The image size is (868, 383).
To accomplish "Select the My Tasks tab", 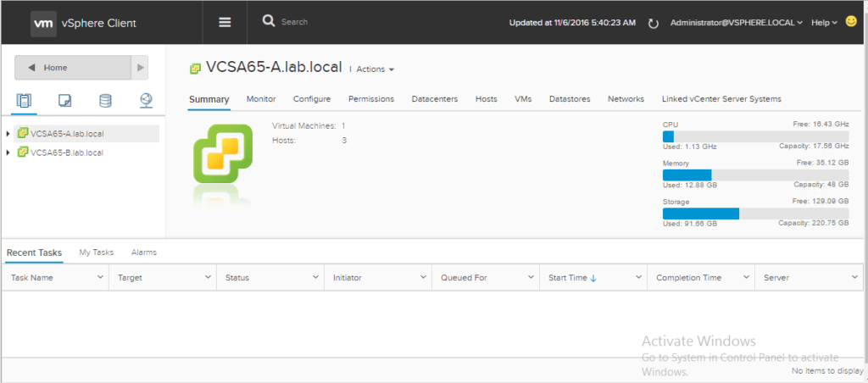I will pos(97,253).
